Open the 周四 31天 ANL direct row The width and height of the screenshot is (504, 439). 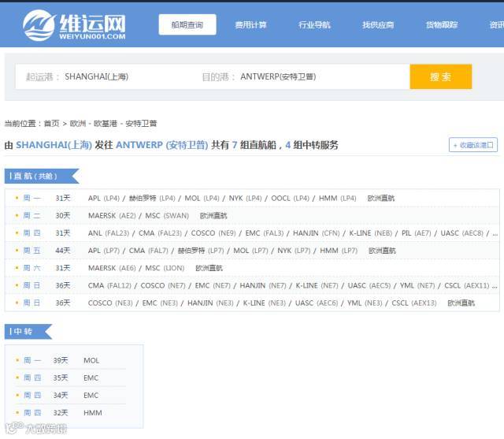pos(252,233)
